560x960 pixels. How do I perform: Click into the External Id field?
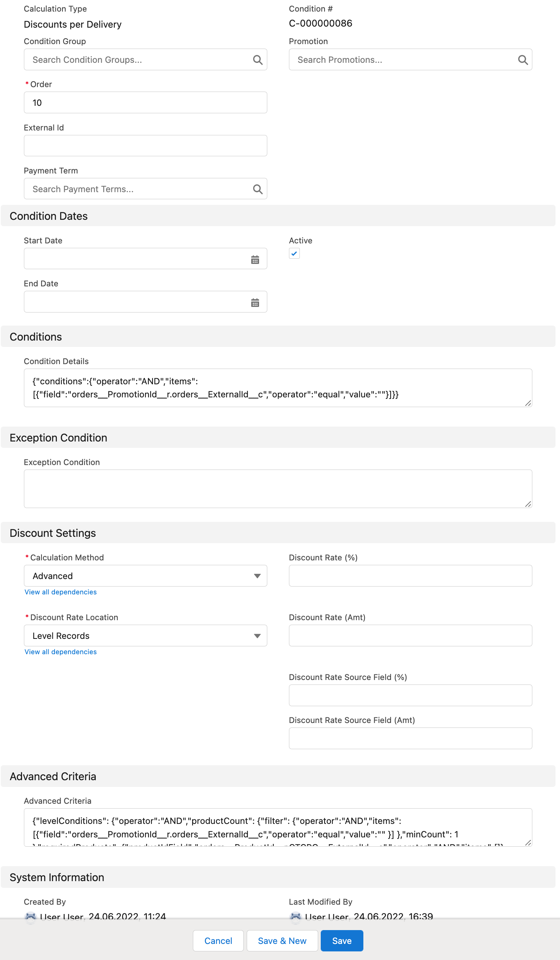point(145,145)
